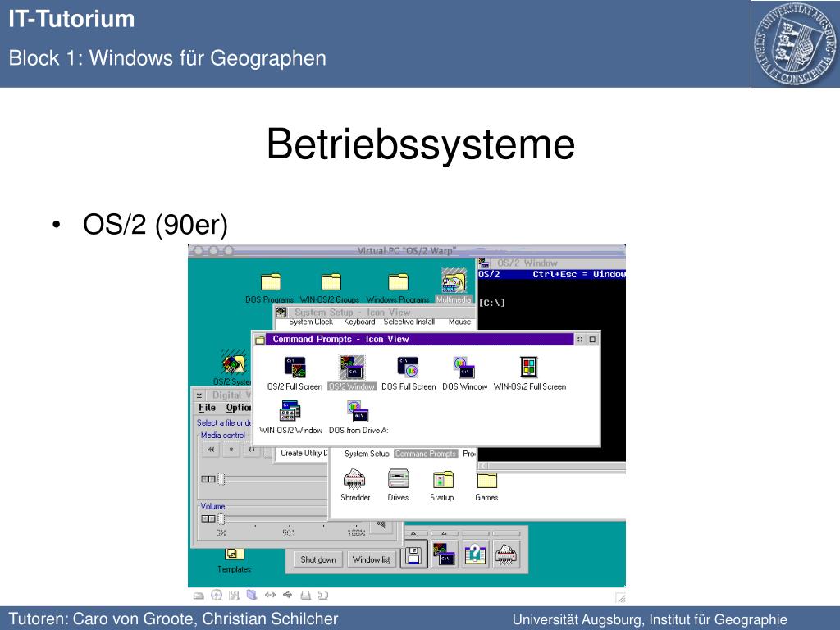This screenshot has width=840, height=630.
Task: Click the Virtual PC window resize grip
Action: tap(620, 597)
